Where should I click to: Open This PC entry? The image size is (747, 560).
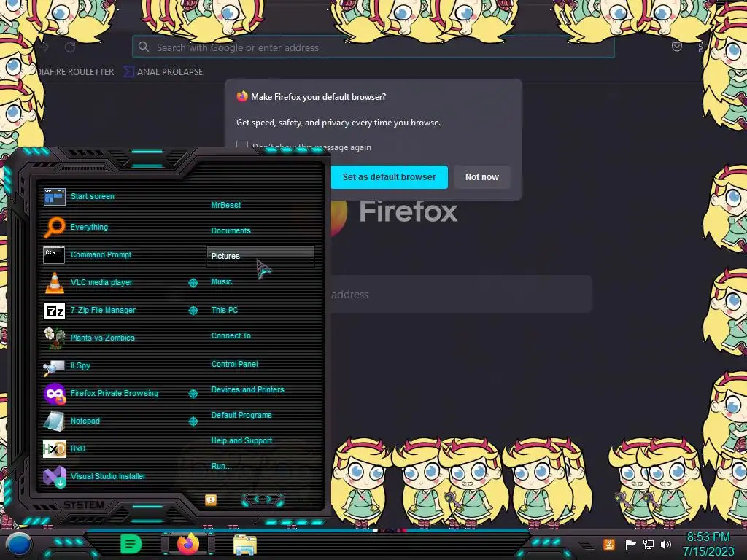pyautogui.click(x=225, y=310)
